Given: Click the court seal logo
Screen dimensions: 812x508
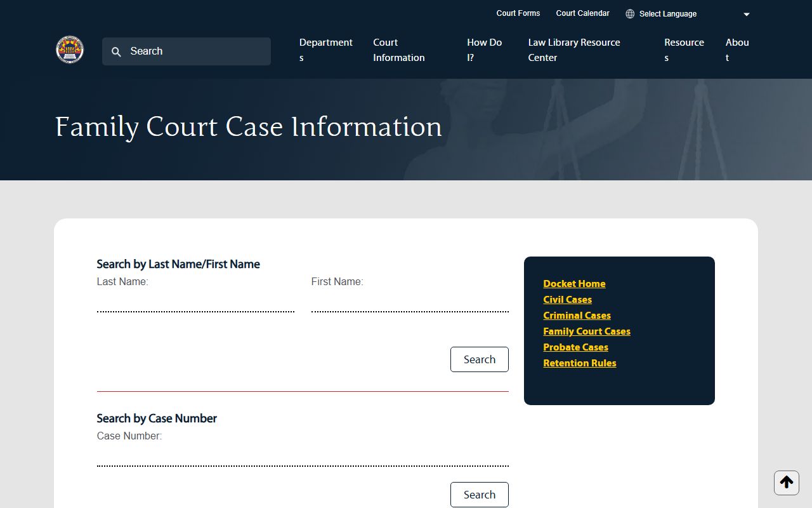Looking at the screenshot, I should (70, 50).
